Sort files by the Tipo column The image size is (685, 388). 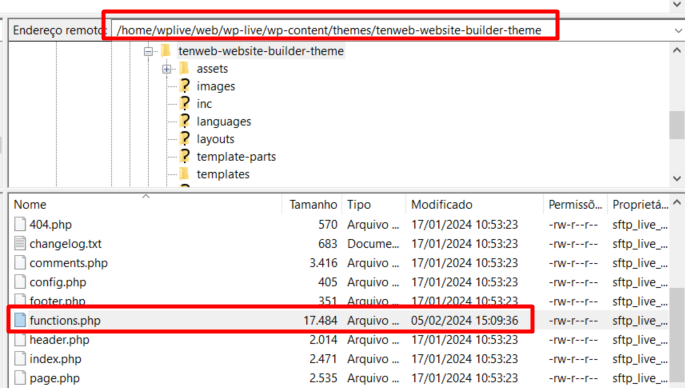374,204
